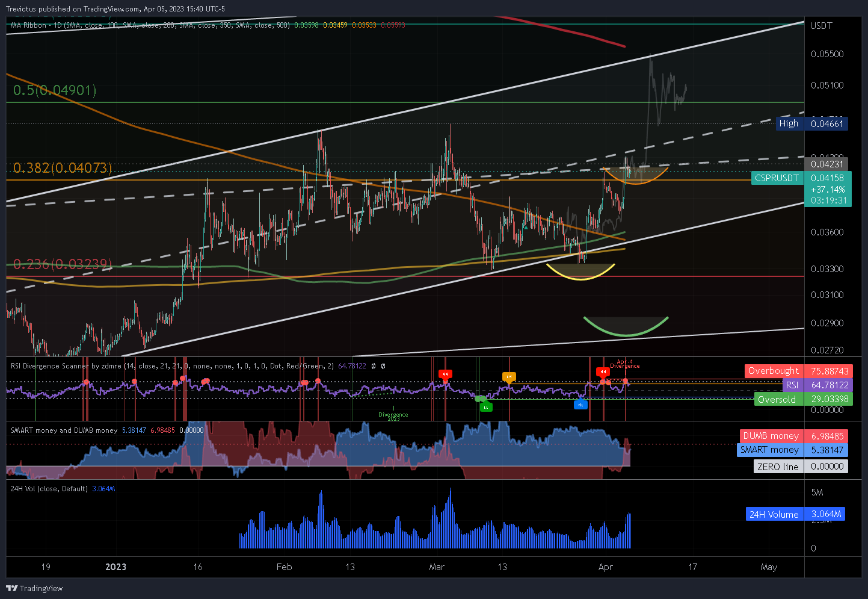Image resolution: width=868 pixels, height=599 pixels.
Task: Click the red Apr-4 Divergence annotation
Action: pos(625,364)
